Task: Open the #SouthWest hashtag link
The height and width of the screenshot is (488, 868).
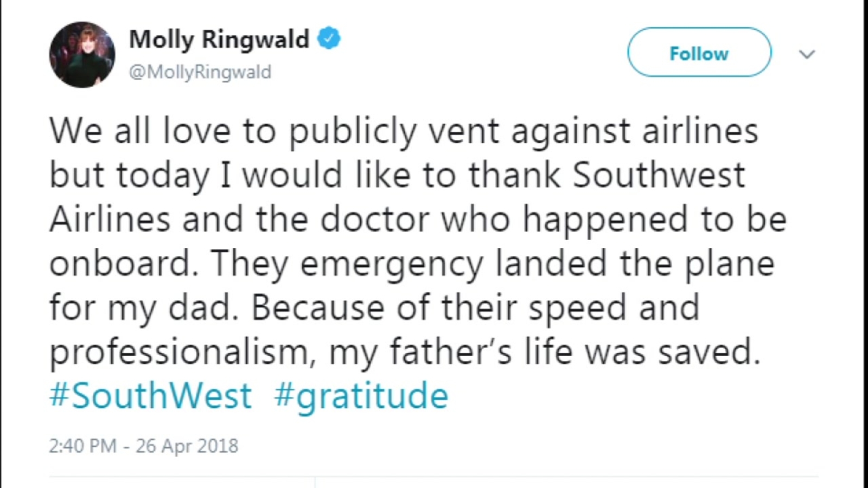Action: pyautogui.click(x=150, y=395)
